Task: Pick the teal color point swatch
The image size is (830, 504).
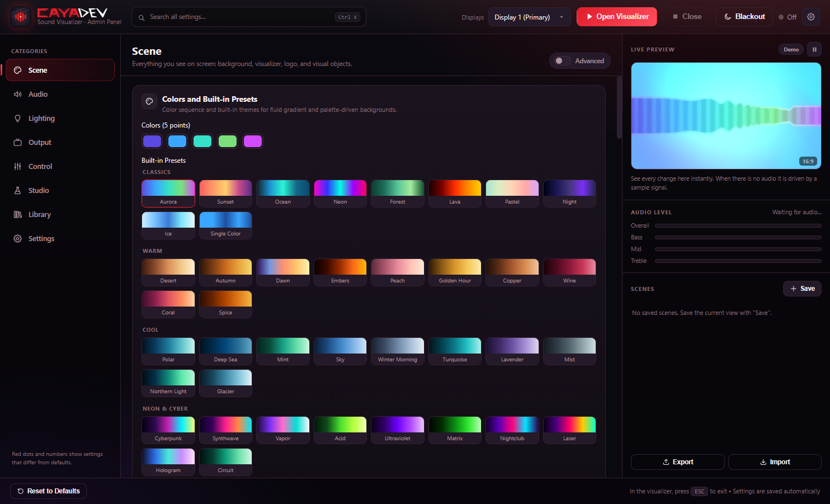Action: [202, 141]
